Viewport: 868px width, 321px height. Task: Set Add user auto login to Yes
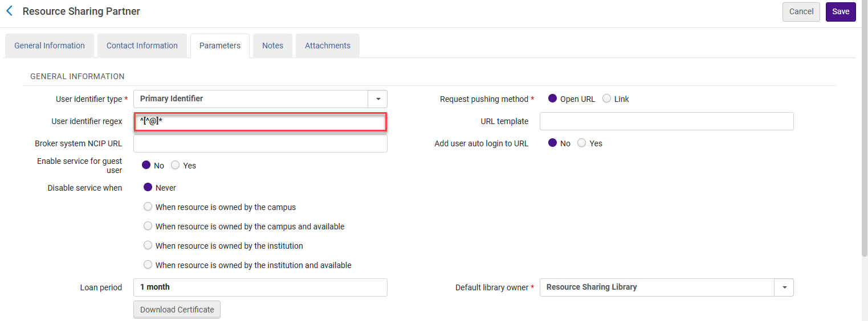click(x=581, y=143)
